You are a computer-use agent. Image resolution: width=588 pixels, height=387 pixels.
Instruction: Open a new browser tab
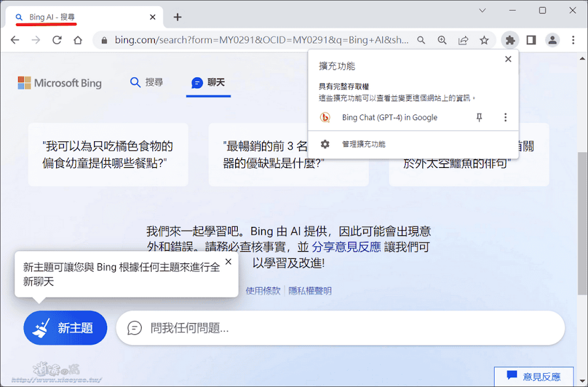coord(177,17)
